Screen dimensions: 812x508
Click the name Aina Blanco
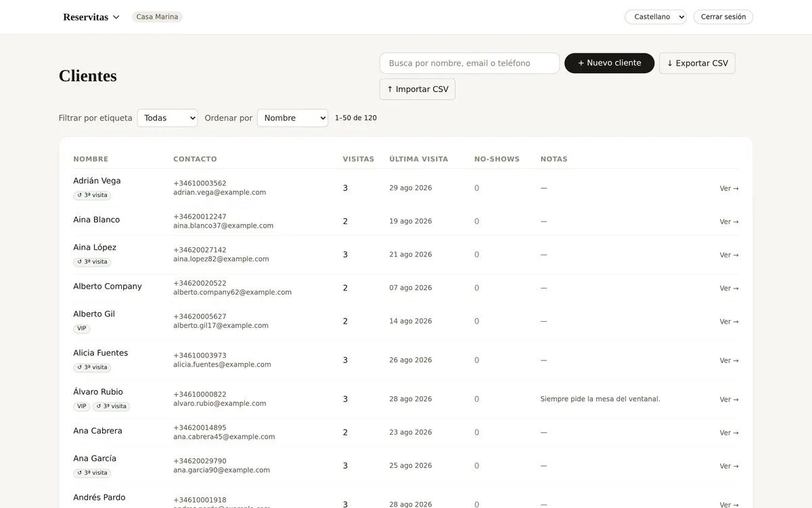tap(96, 219)
